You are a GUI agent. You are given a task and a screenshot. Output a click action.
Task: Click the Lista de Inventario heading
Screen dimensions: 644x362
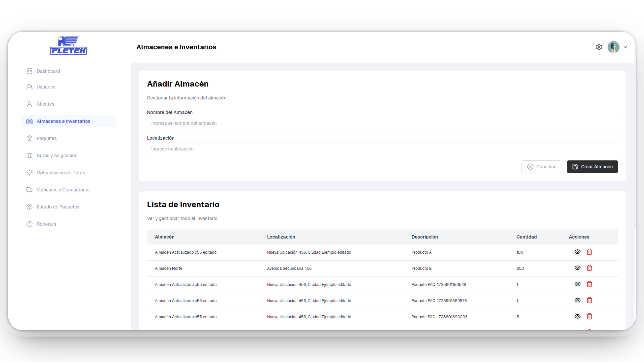pos(183,205)
